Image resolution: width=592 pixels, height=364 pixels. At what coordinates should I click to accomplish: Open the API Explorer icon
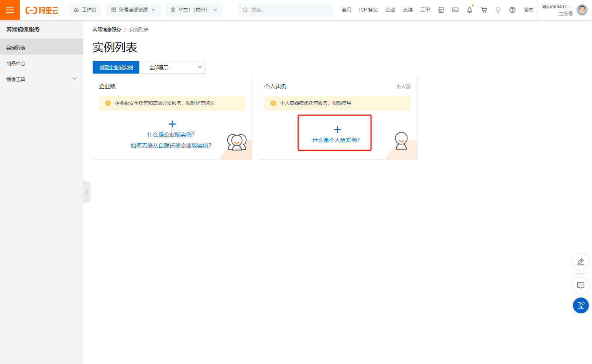pos(441,9)
